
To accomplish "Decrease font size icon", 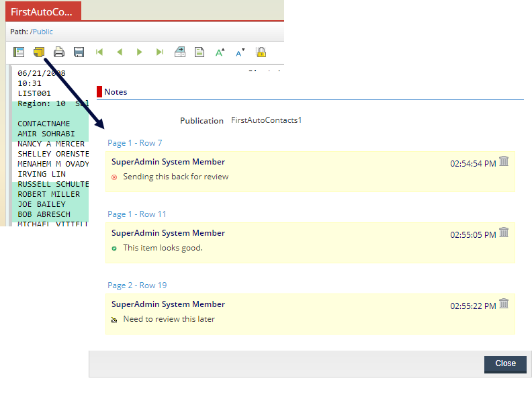I will [240, 52].
